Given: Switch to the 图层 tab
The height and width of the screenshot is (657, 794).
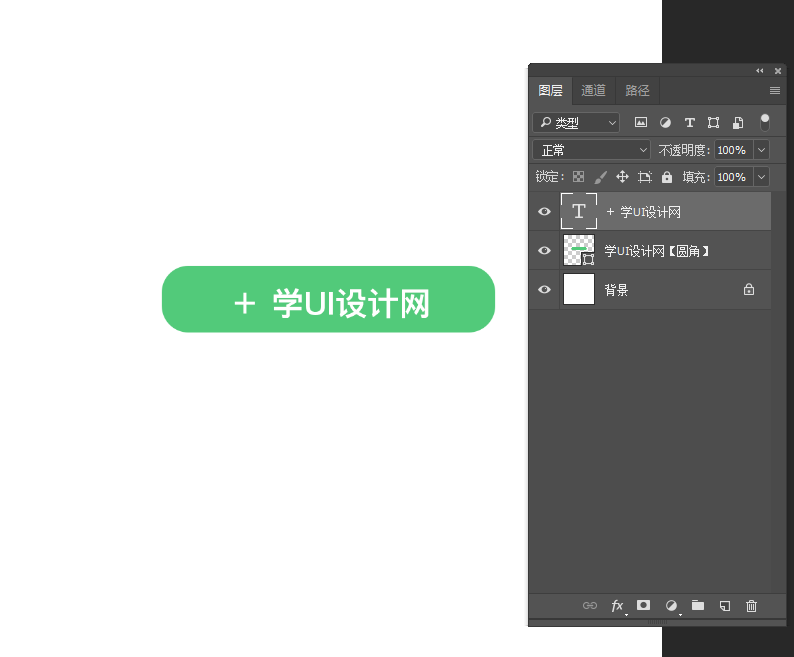Looking at the screenshot, I should 550,91.
